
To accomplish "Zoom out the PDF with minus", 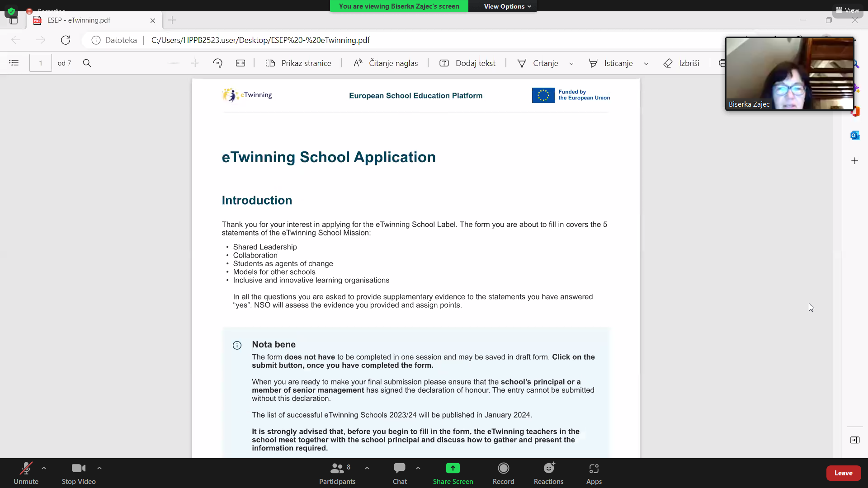I will coord(172,63).
